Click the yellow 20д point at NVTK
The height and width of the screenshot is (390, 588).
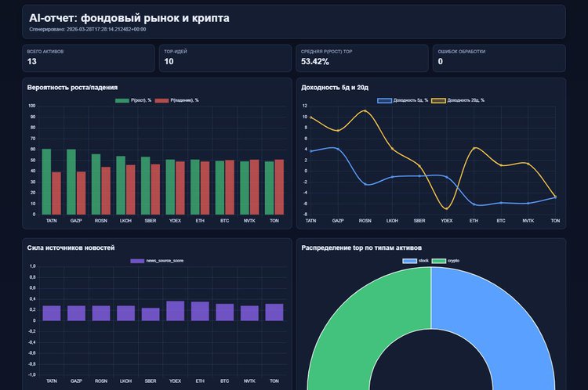pos(528,164)
